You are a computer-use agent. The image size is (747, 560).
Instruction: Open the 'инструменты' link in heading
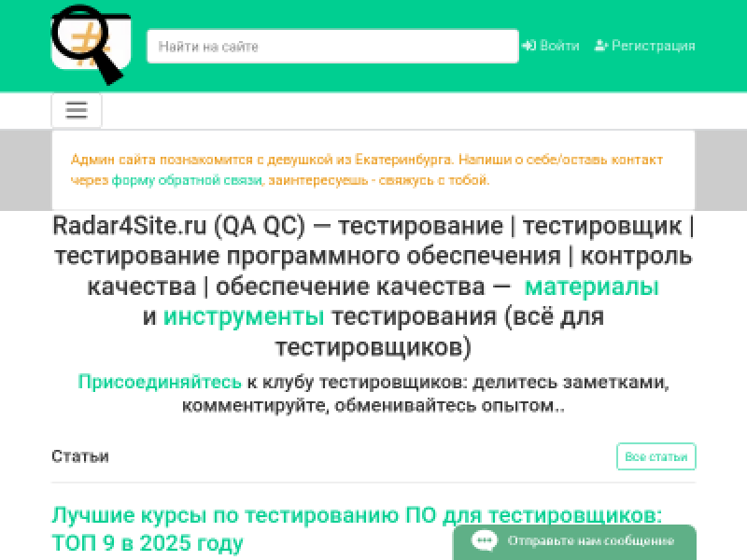click(244, 316)
